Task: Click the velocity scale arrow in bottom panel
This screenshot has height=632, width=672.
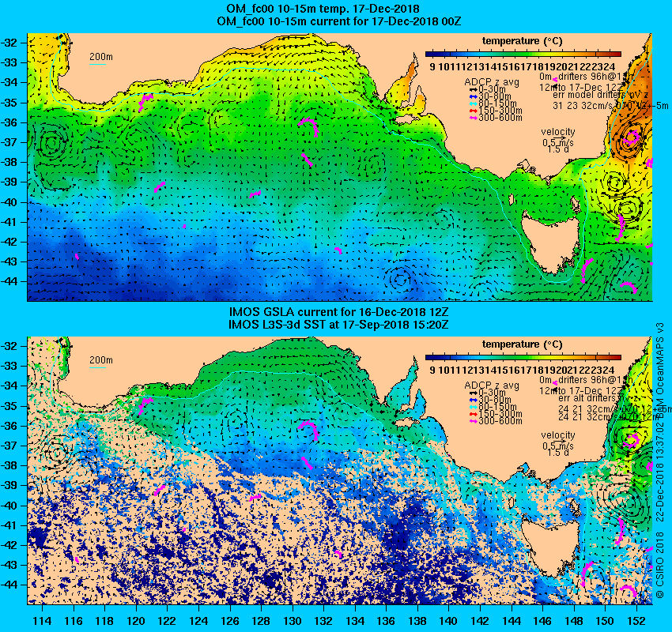Action: (x=559, y=441)
